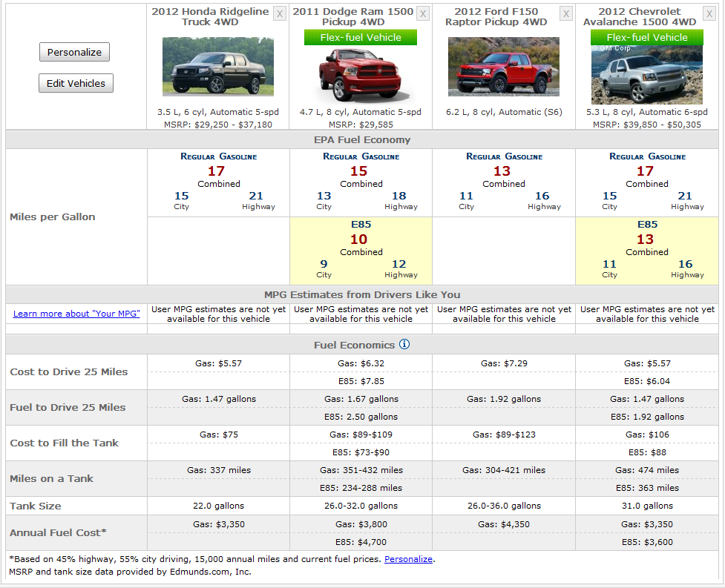The width and height of the screenshot is (725, 588).
Task: Click the Cost to Fill the Tank label
Action: (65, 443)
